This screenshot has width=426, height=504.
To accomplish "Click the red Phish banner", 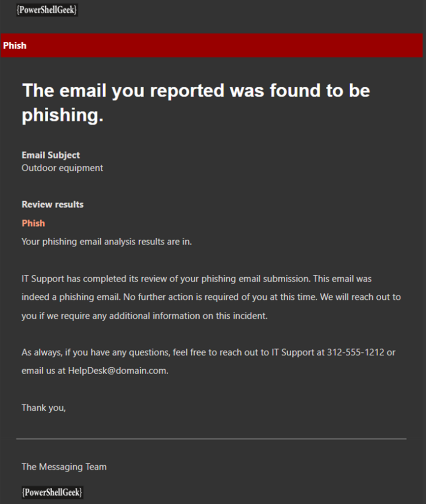I will 212,45.
